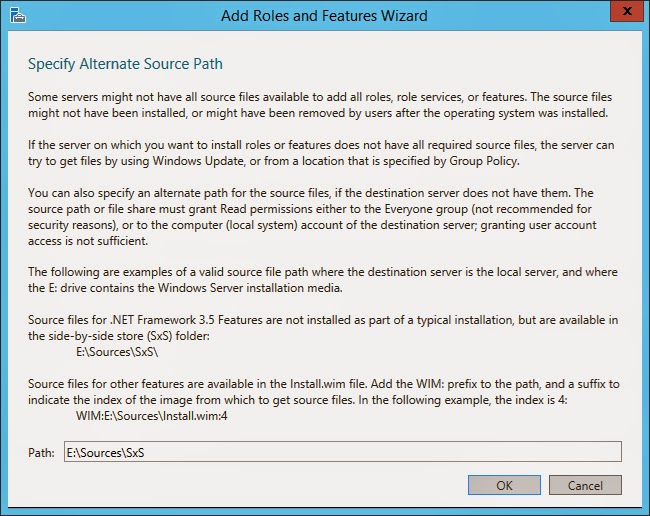Viewport: 650px width, 516px height.
Task: Click the example path E:\Sources\SxS\ in the text
Action: coord(117,350)
